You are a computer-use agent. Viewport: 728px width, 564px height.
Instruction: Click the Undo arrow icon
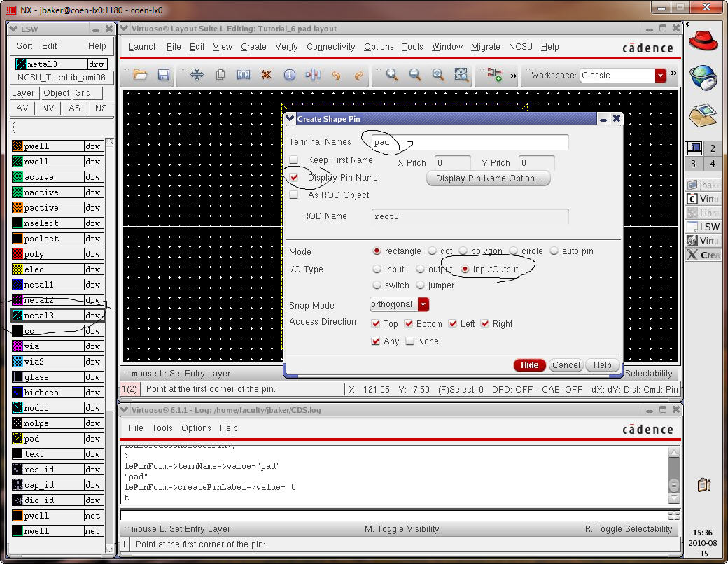tap(336, 75)
